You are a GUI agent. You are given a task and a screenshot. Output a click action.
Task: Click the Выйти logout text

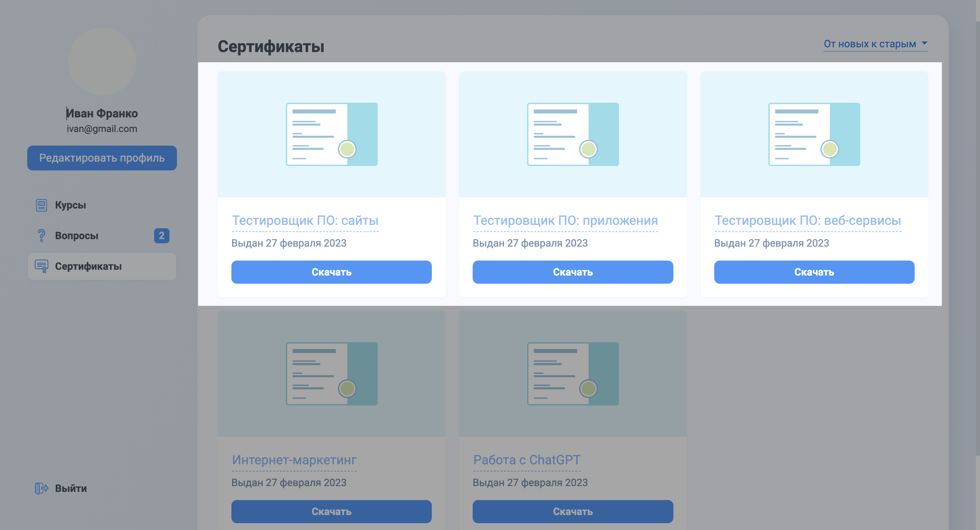point(71,488)
